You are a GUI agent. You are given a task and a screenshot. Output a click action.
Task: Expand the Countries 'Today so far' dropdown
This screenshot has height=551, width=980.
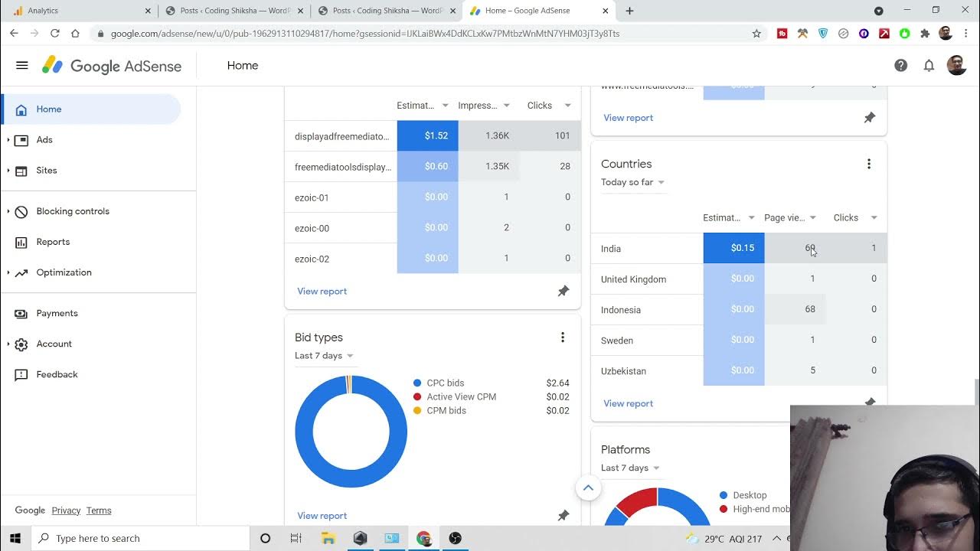(632, 182)
